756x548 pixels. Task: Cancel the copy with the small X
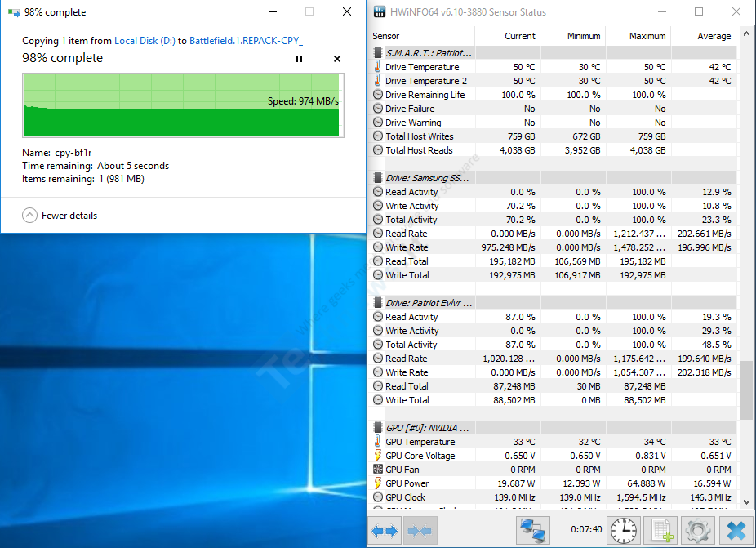[x=337, y=59]
